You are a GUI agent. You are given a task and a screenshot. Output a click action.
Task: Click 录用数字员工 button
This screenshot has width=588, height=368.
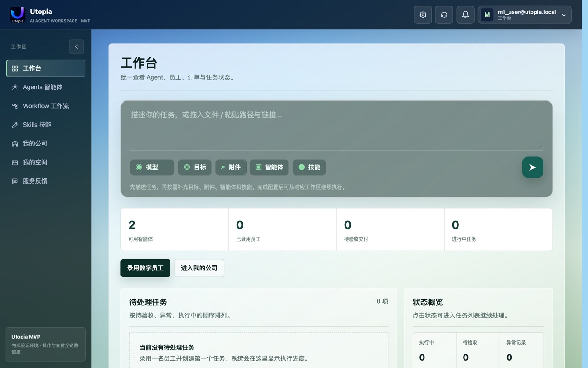point(146,268)
